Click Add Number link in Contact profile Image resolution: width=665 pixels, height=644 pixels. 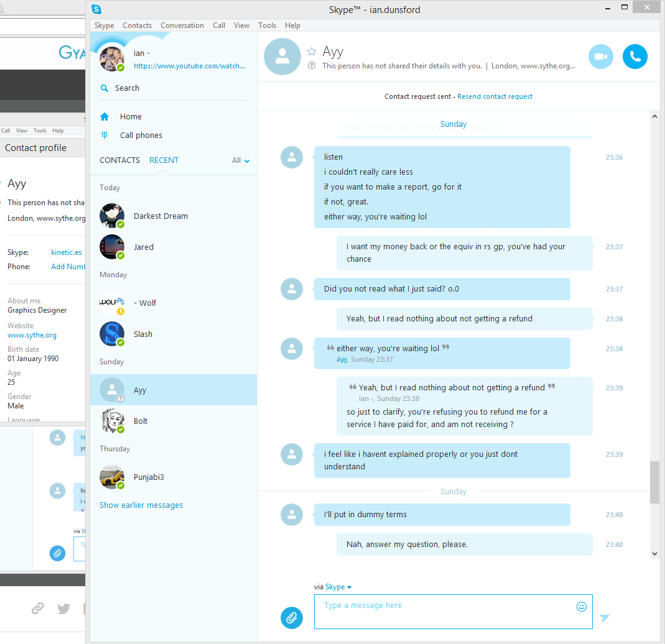[x=68, y=267]
